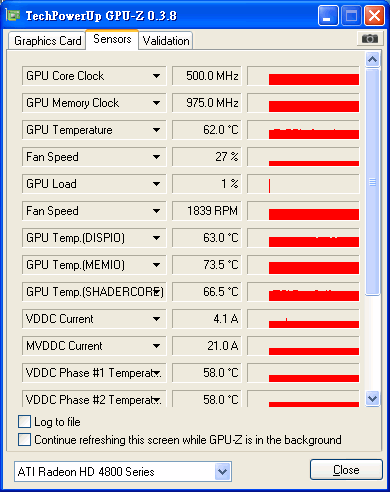
Task: Switch to the Graphics Card tab
Action: tap(47, 41)
